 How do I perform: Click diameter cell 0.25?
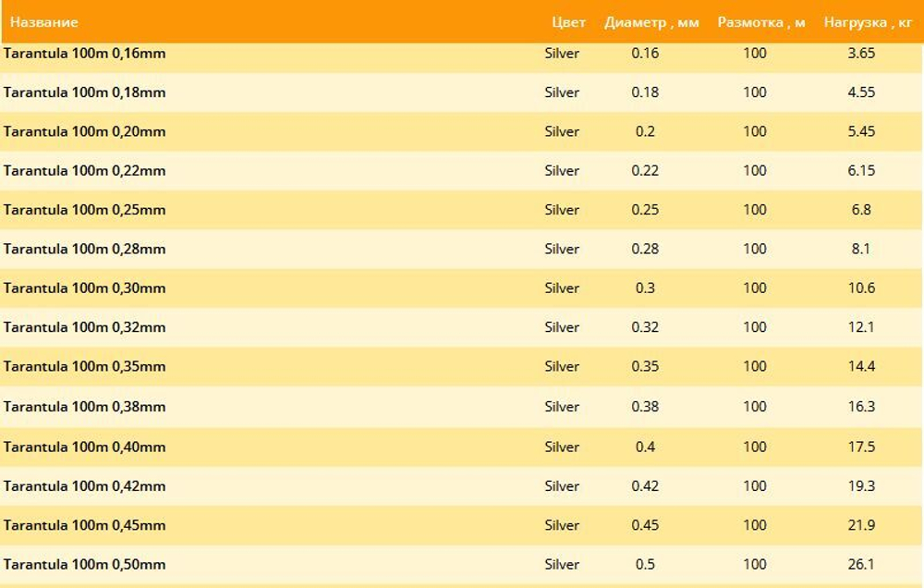click(645, 209)
